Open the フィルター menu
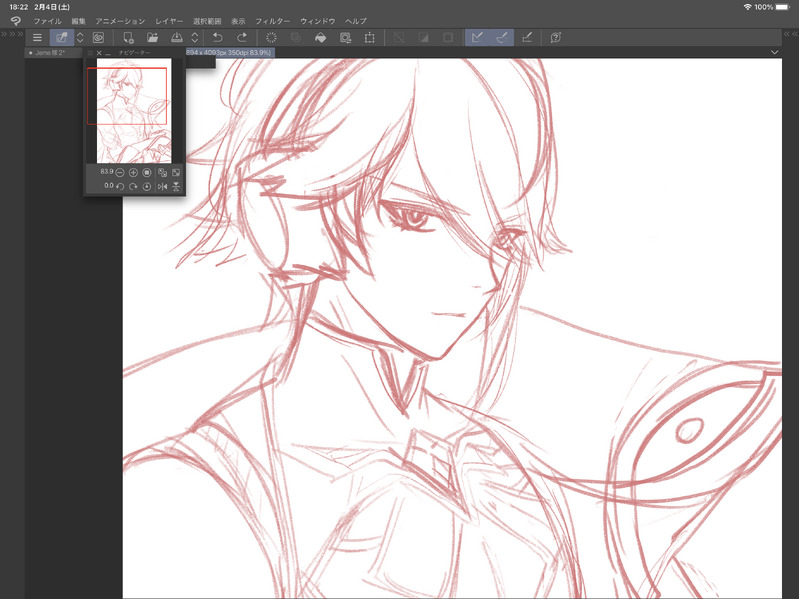The height and width of the screenshot is (599, 799). tap(273, 21)
